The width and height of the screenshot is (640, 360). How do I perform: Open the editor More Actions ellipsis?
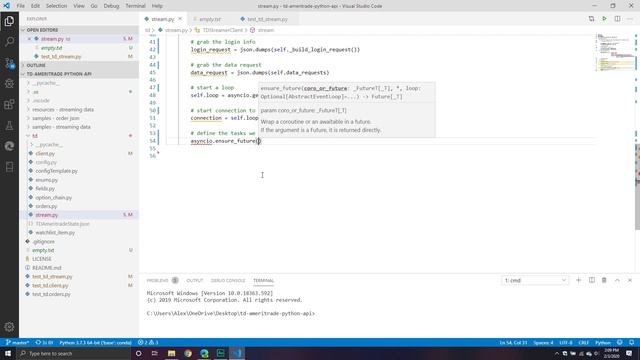pos(630,19)
